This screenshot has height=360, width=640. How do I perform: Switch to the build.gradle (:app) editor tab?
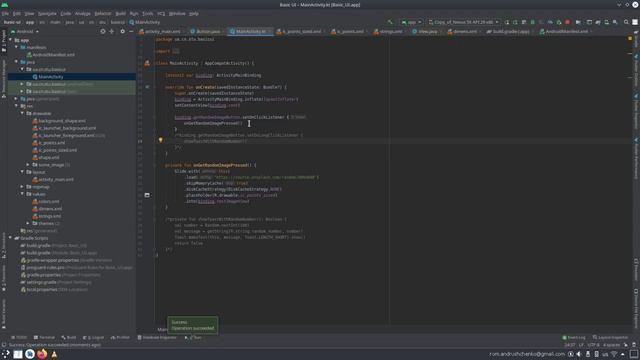point(509,31)
